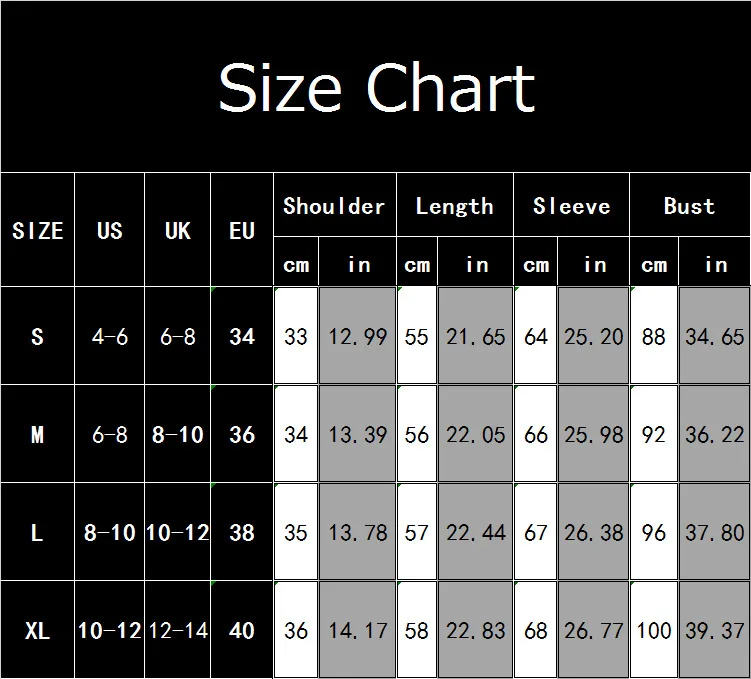
Task: Click the EU 38 cell
Action: pos(242,533)
